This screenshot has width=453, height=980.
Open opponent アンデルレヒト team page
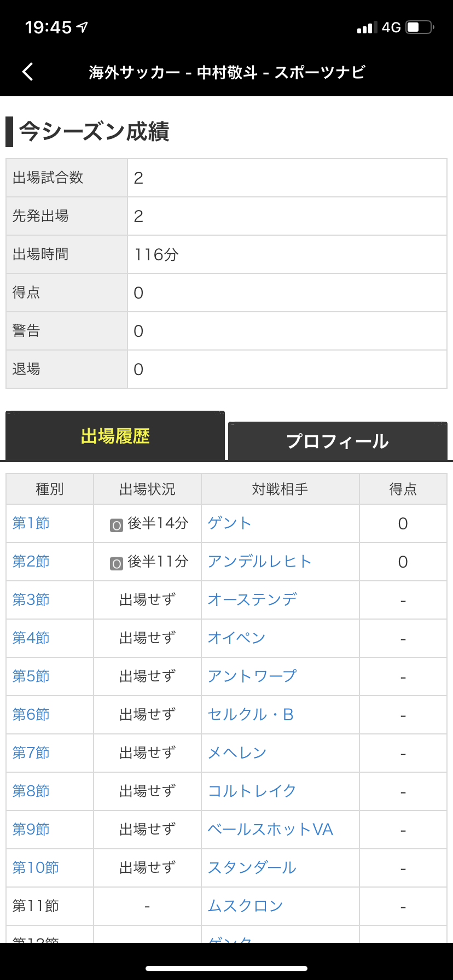point(260,562)
